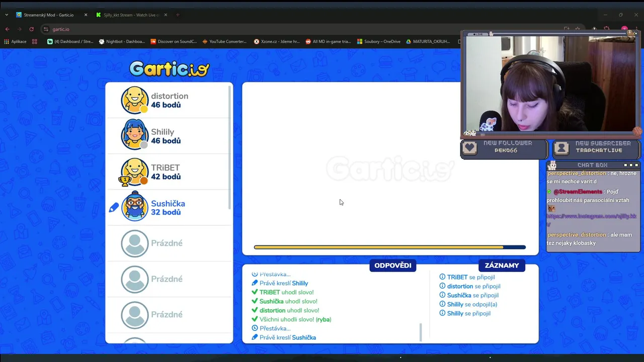644x362 pixels.
Task: Click 'Právě kreslí Shilily' log entry
Action: (x=280, y=283)
